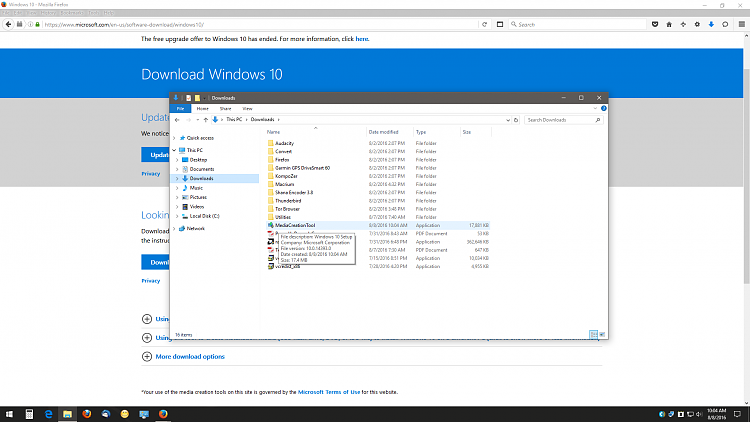This screenshot has height=422, width=750.
Task: Select Pictures in navigation pane
Action: (x=198, y=197)
